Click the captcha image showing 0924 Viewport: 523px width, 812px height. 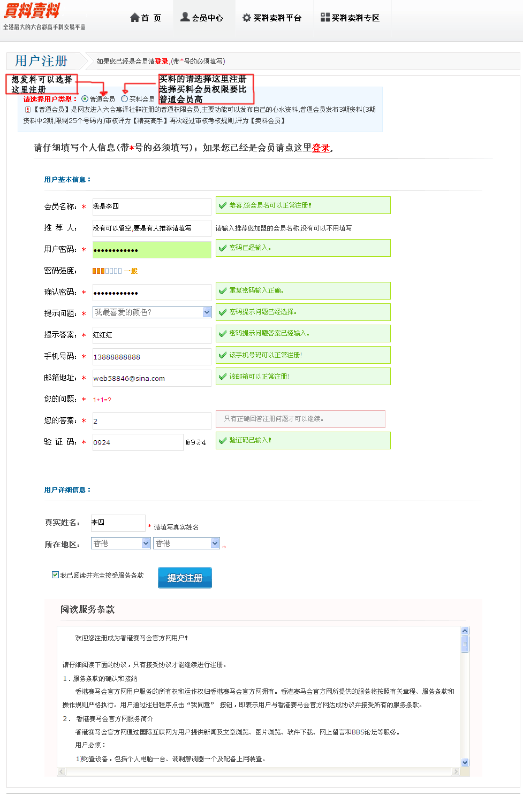pos(196,442)
